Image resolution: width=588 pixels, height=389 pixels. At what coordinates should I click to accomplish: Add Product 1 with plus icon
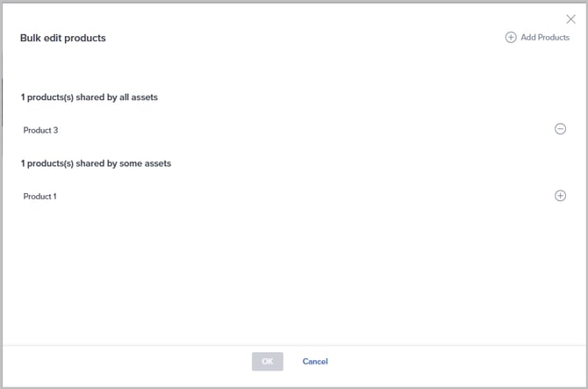click(x=560, y=196)
